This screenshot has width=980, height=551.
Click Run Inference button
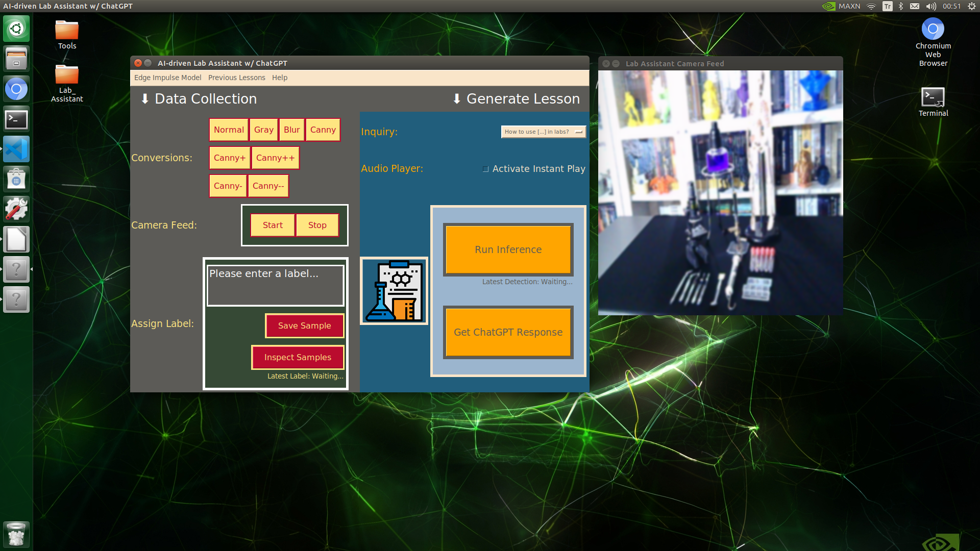508,249
